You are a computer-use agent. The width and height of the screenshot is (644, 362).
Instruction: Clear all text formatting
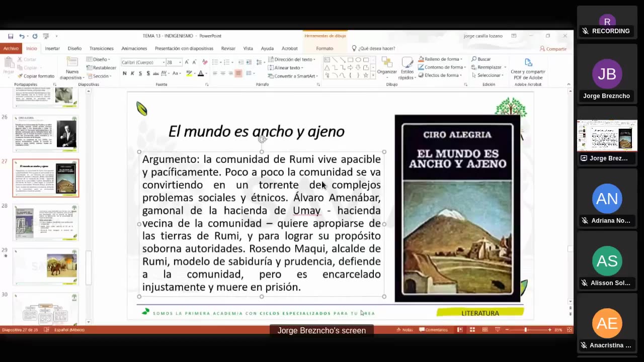[205, 62]
